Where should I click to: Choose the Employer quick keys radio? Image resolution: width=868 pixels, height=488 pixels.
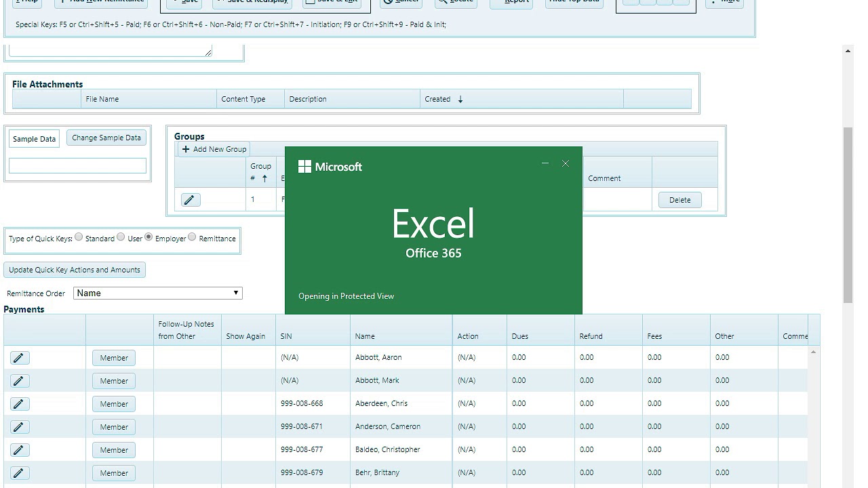[x=149, y=237]
